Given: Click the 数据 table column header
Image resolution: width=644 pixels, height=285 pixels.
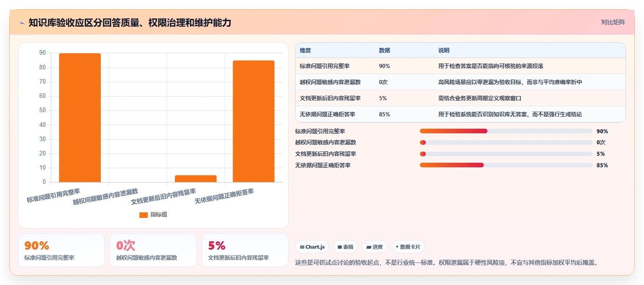Looking at the screenshot, I should (384, 51).
